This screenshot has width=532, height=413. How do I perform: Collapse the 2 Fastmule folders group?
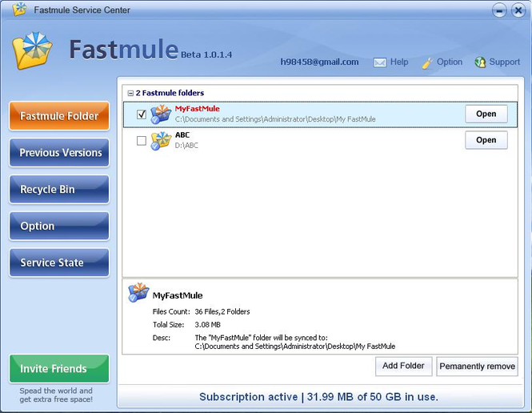[x=130, y=93]
